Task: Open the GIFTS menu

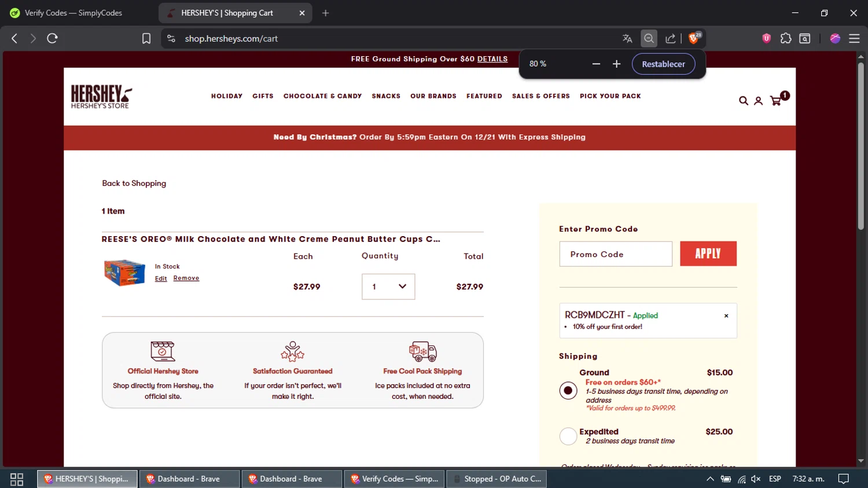Action: (x=263, y=96)
